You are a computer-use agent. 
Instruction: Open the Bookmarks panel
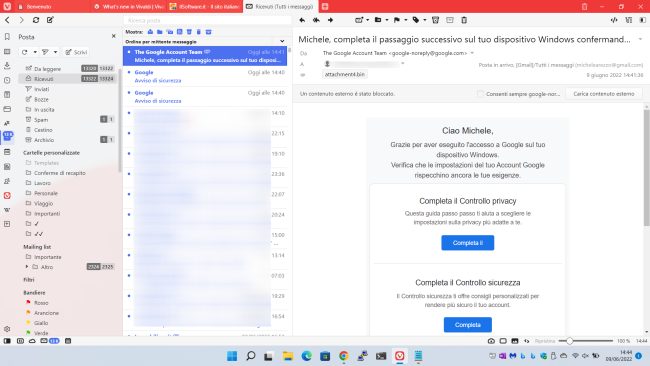pos(7,37)
